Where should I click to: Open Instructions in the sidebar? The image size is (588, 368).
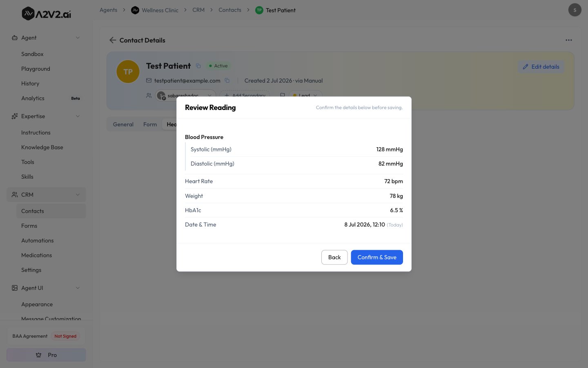coord(36,132)
